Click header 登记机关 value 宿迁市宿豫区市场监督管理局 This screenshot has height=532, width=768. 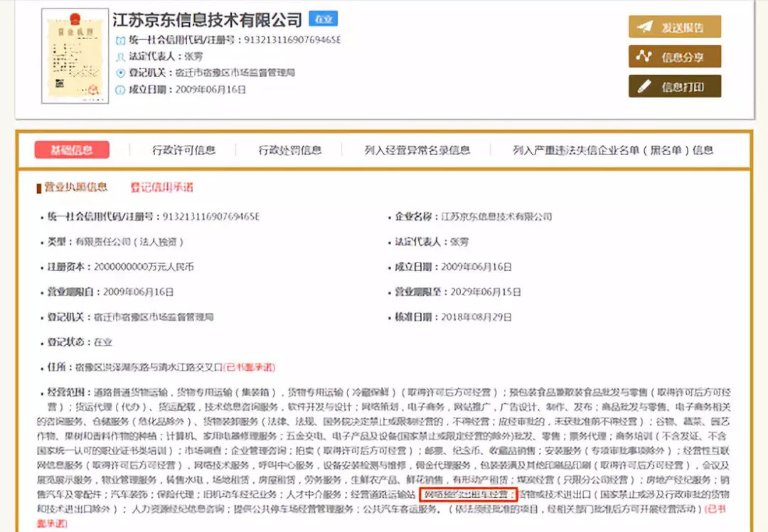click(x=235, y=73)
